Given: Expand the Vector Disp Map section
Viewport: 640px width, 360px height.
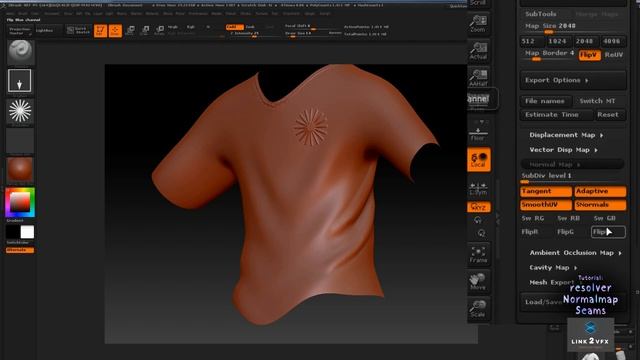Looking at the screenshot, I should (563, 150).
